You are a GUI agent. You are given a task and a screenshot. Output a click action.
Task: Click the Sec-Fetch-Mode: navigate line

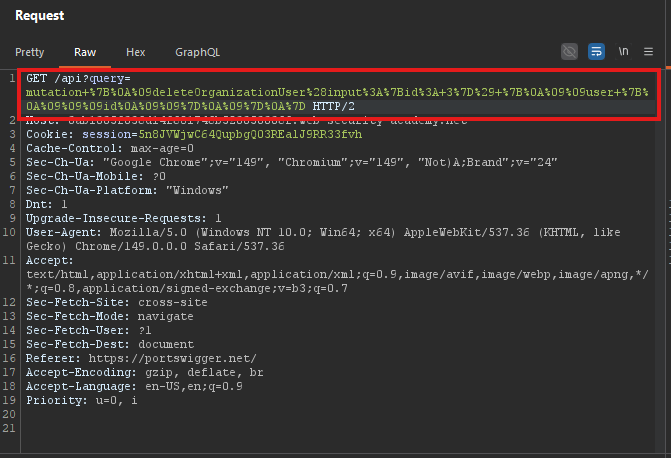[x=110, y=316]
